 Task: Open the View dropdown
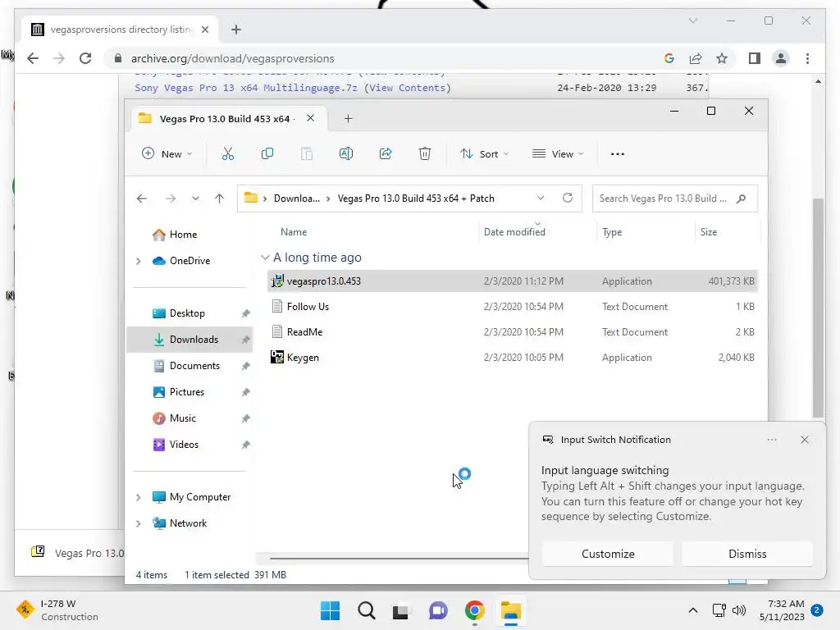pos(557,153)
